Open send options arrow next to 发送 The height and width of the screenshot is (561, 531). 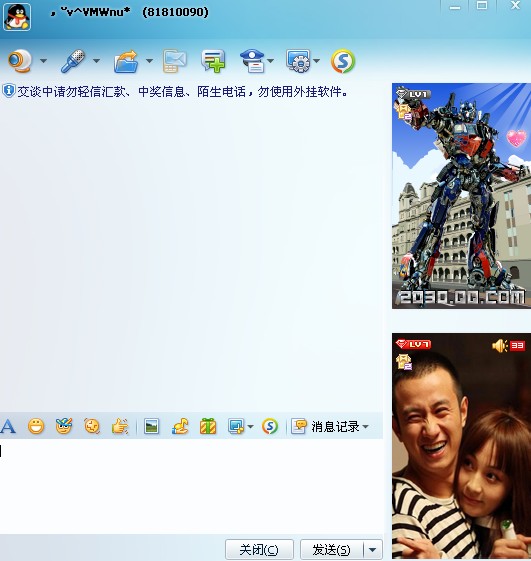(372, 550)
